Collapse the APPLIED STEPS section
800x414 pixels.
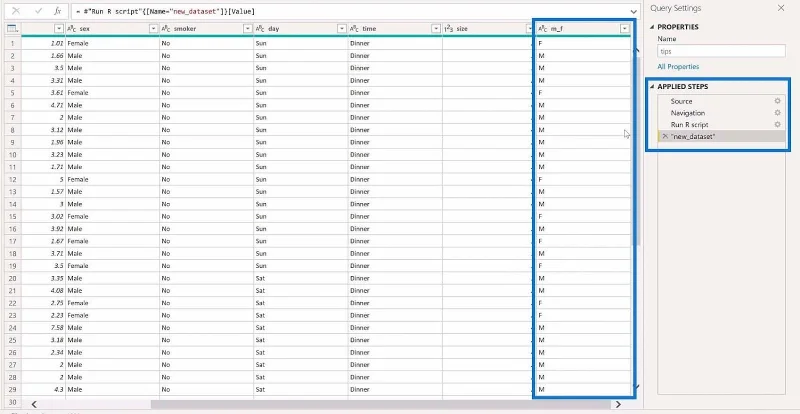pos(653,87)
